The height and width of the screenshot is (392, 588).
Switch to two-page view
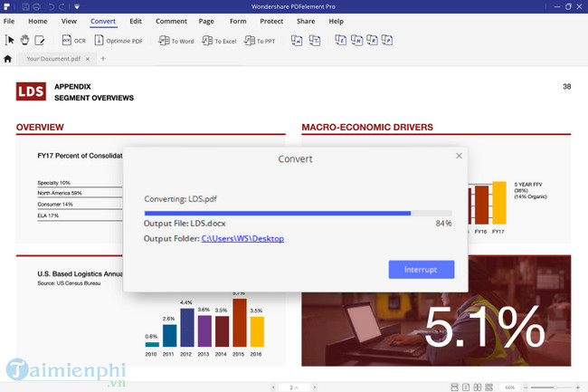(x=478, y=387)
